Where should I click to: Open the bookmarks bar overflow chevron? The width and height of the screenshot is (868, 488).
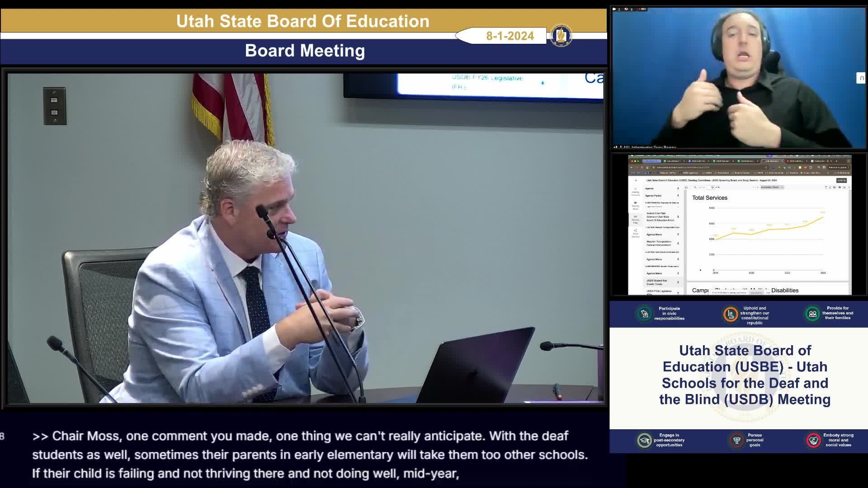828,172
